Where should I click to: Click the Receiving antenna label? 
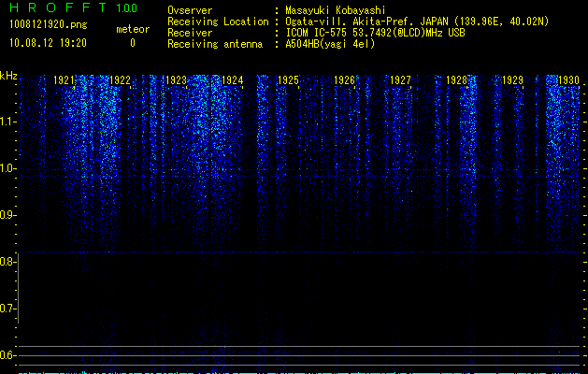pyautogui.click(x=215, y=44)
